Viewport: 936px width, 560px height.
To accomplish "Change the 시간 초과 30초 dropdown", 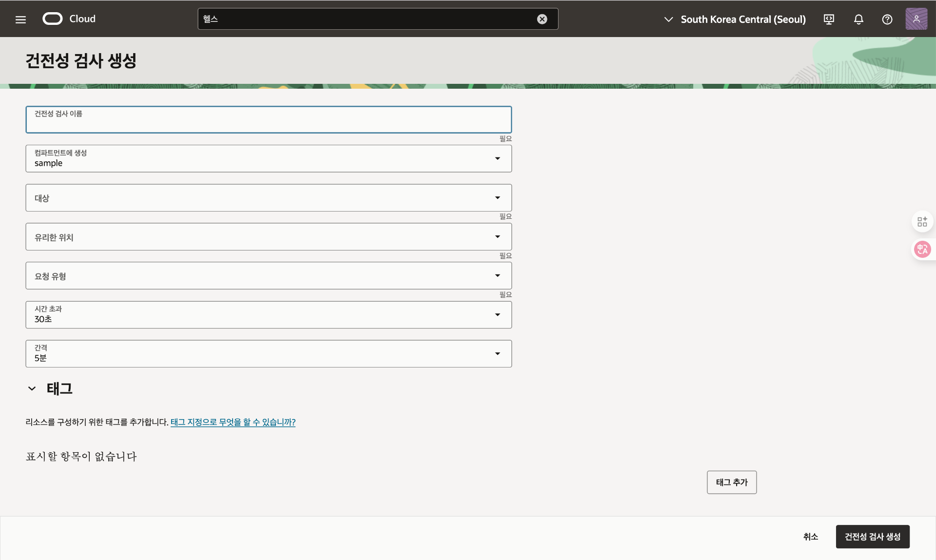I will (x=268, y=315).
